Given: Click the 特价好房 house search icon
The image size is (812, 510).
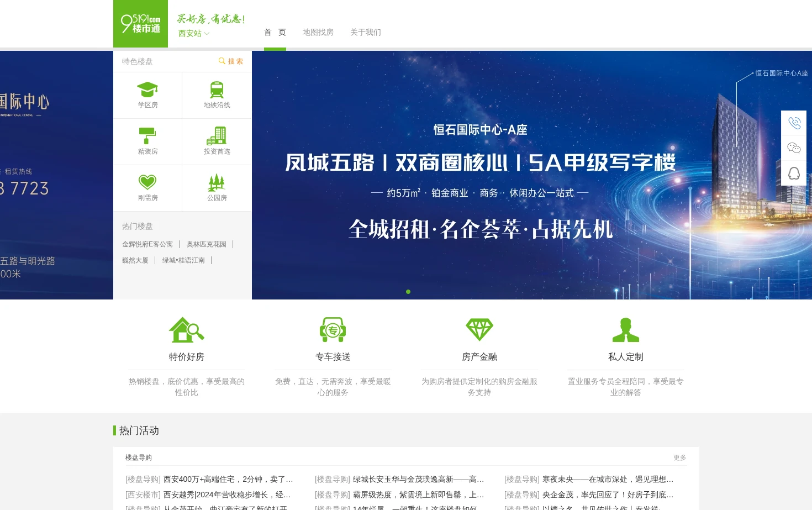Looking at the screenshot, I should coord(186,330).
